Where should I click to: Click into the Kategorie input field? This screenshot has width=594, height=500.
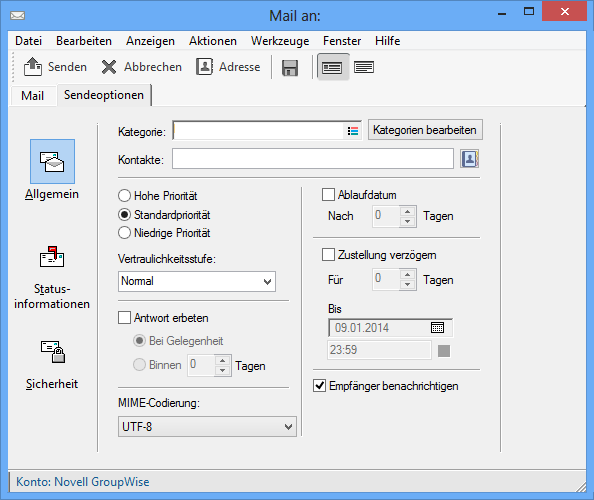click(x=258, y=131)
